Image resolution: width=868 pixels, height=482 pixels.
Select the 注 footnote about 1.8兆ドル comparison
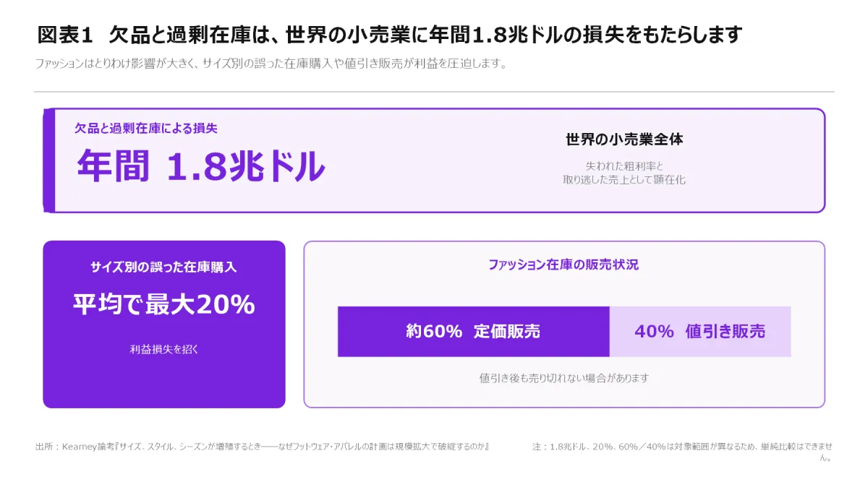click(x=683, y=452)
